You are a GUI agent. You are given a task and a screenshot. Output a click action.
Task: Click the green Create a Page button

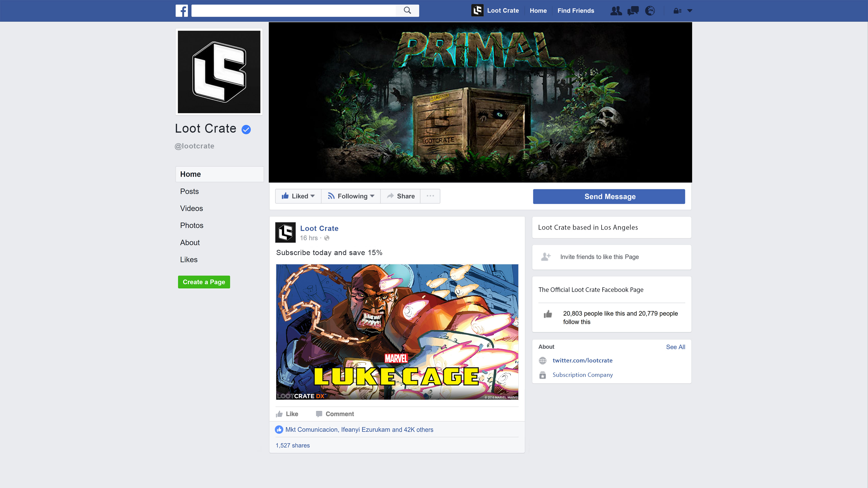click(204, 282)
